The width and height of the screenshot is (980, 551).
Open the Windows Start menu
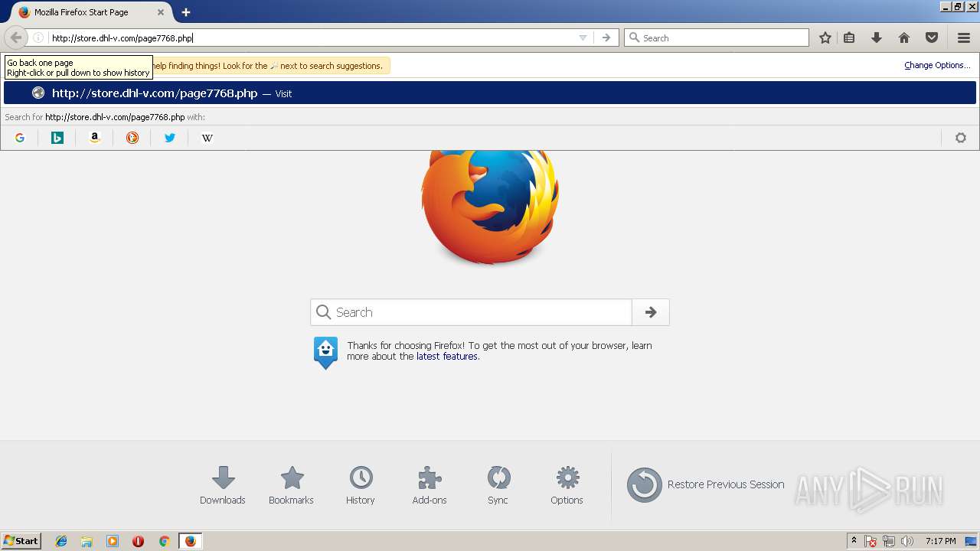click(21, 541)
